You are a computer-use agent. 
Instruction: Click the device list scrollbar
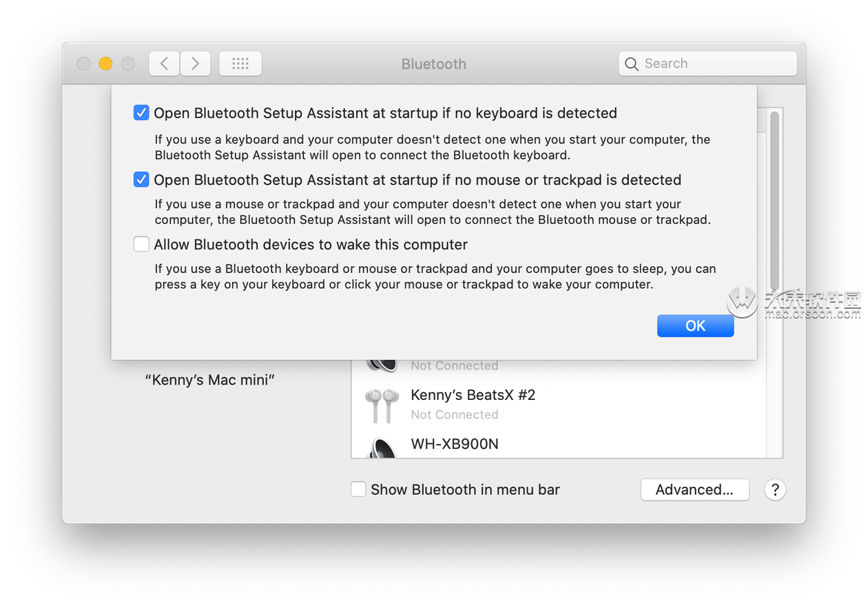click(774, 200)
